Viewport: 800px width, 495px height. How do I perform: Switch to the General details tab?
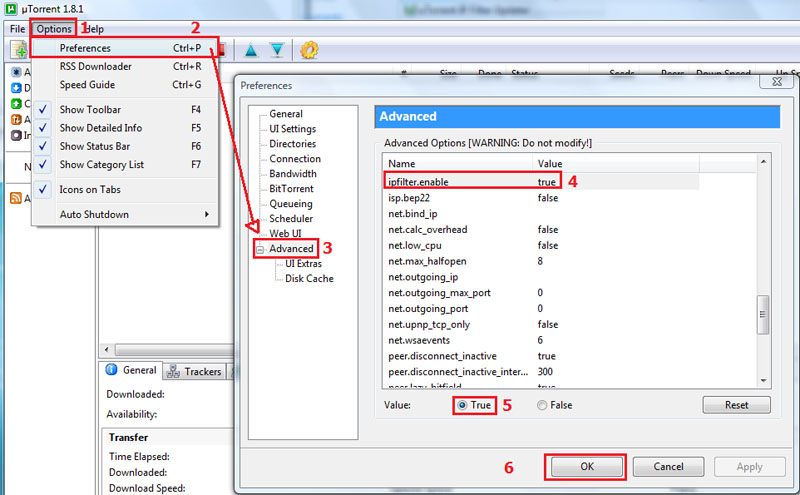click(132, 370)
